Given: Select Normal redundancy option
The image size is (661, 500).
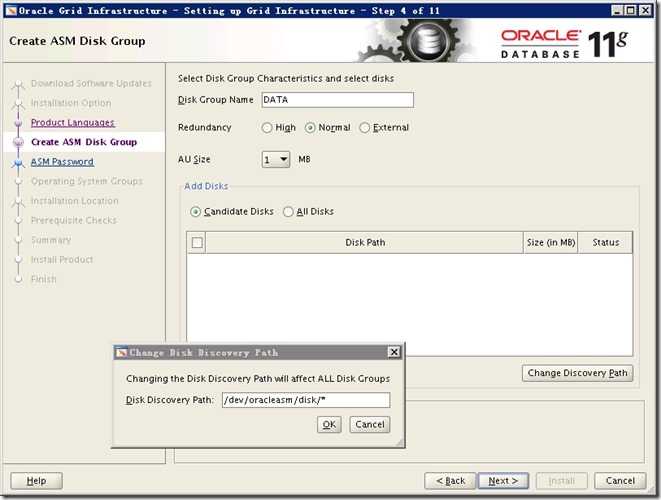Looking at the screenshot, I should click(x=310, y=128).
